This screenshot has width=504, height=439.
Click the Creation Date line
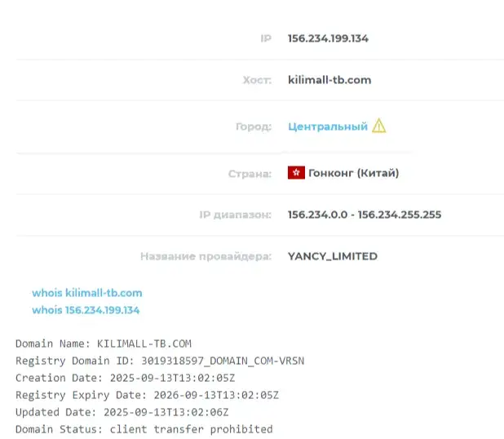click(126, 378)
